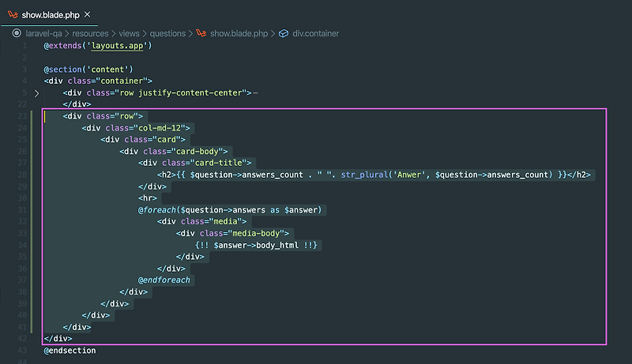Image resolution: width=632 pixels, height=364 pixels.
Task: Click class="media" on line 32
Action: (x=212, y=221)
